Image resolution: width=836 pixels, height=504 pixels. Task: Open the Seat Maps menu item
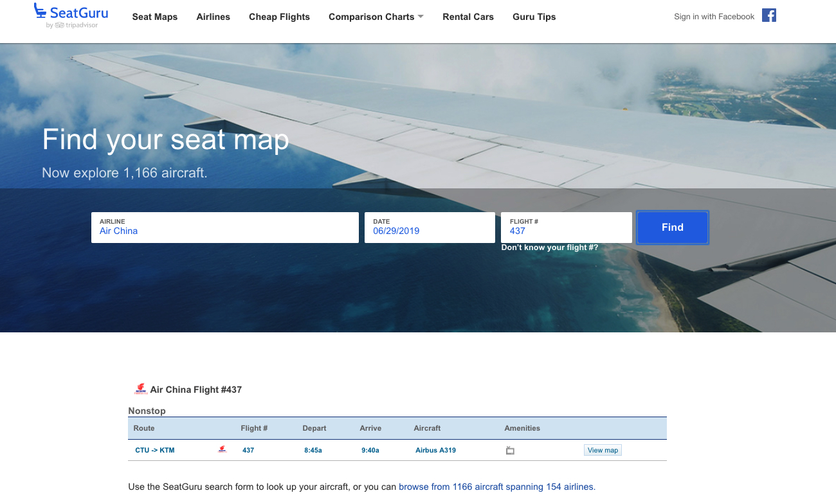tap(155, 17)
